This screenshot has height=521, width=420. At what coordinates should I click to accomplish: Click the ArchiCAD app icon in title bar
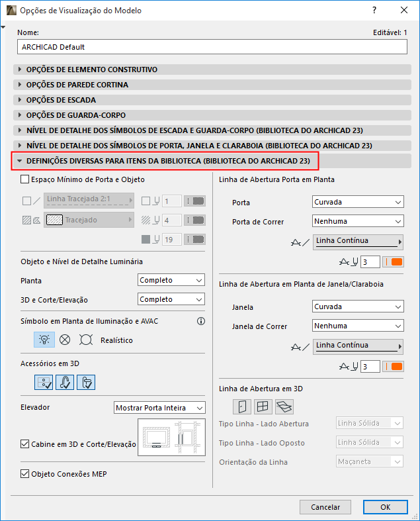tap(11, 11)
